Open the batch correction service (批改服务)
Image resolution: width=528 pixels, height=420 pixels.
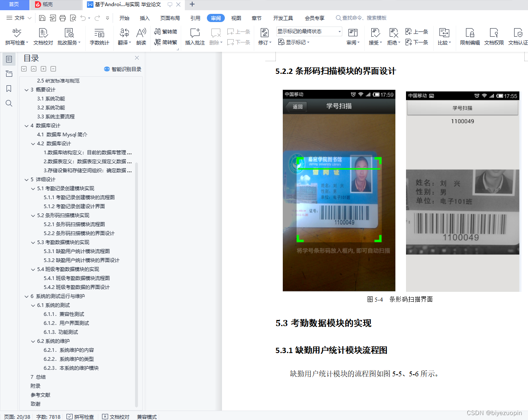[x=69, y=36]
